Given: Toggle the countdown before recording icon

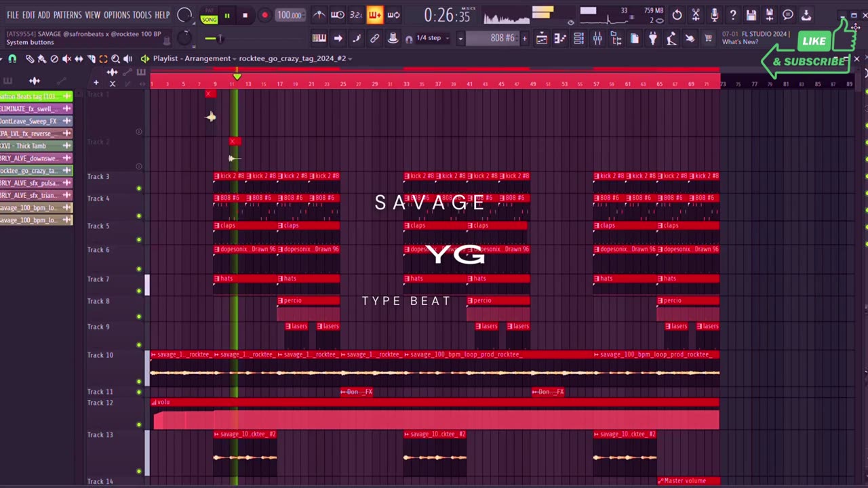Looking at the screenshot, I should pos(355,15).
